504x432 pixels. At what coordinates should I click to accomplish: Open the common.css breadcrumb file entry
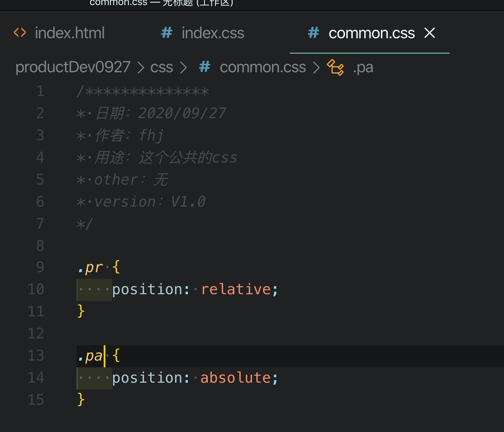tap(263, 67)
